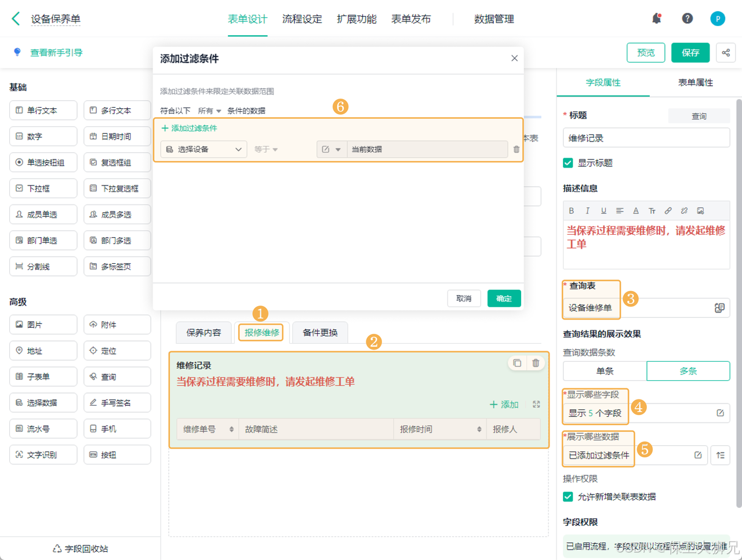The height and width of the screenshot is (560, 742).
Task: Copy the 维修记录 field with duplicate icon
Action: click(x=517, y=363)
